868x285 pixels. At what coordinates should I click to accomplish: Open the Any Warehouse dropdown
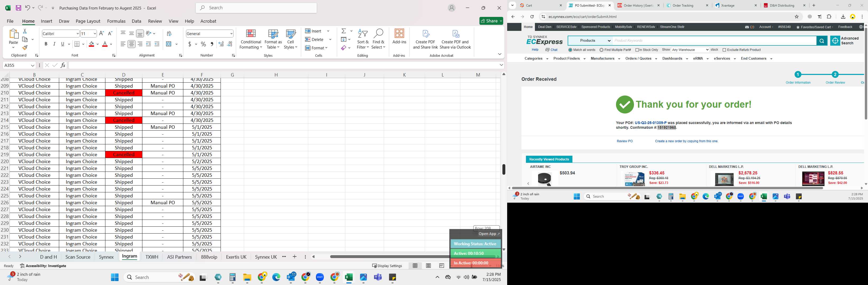pyautogui.click(x=690, y=50)
